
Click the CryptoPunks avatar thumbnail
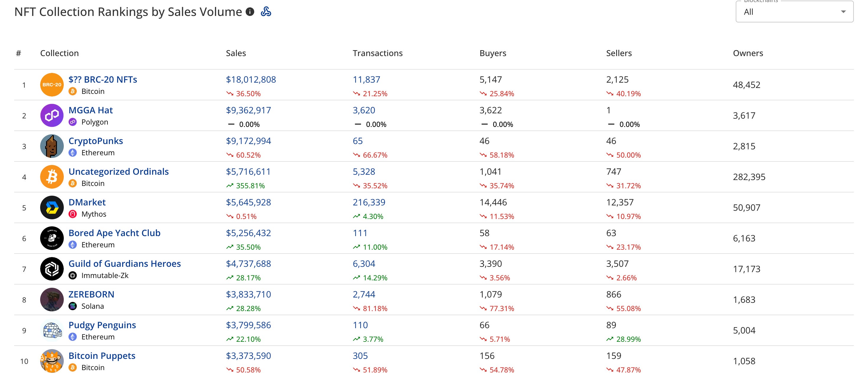52,146
